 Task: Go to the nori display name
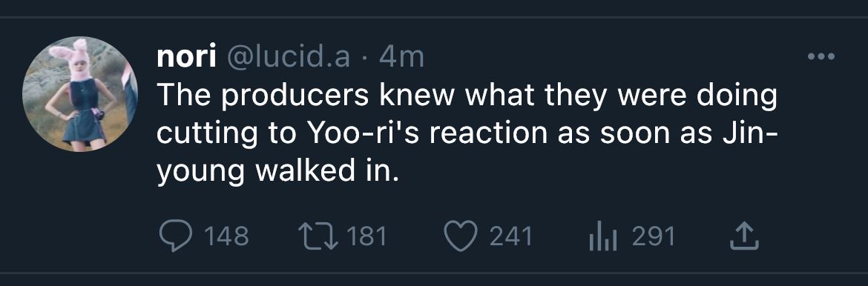186,58
